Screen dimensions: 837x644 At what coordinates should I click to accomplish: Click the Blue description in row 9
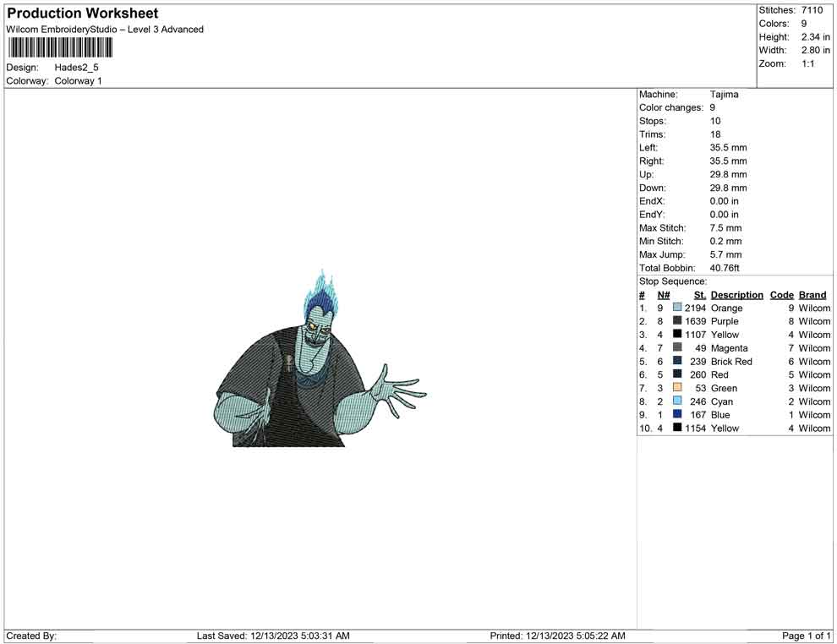click(x=720, y=415)
